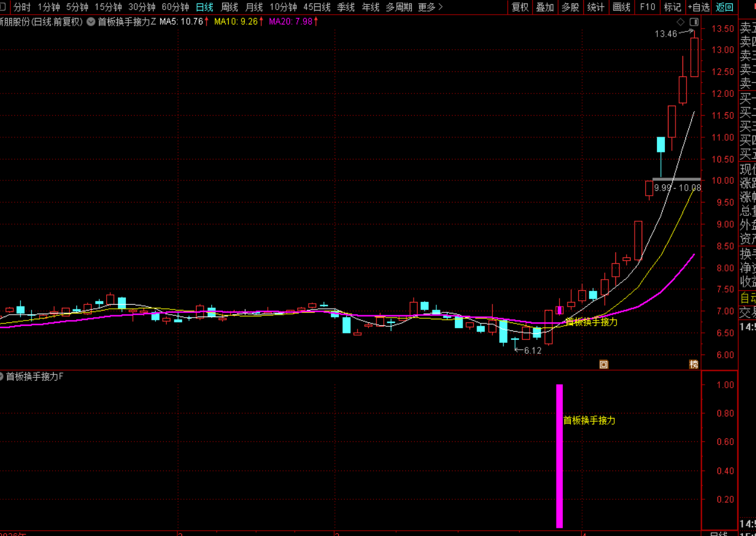Click the 返回 back button
The width and height of the screenshot is (756, 536).
(724, 7)
